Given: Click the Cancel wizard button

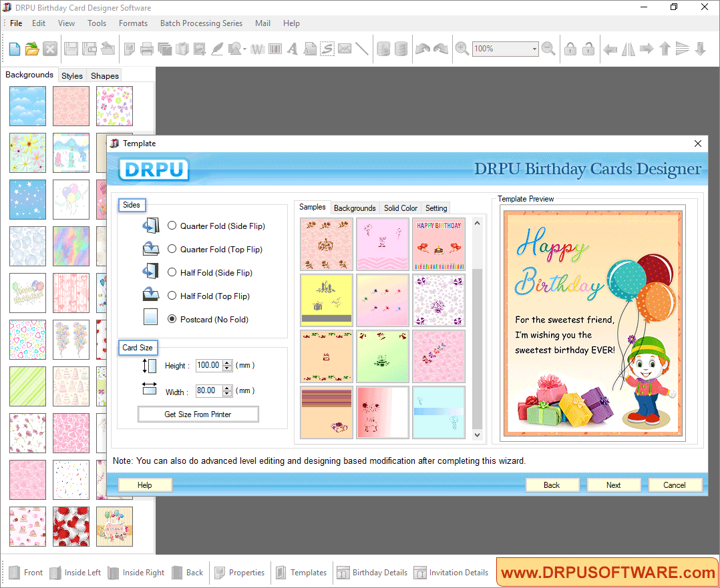Looking at the screenshot, I should (675, 485).
